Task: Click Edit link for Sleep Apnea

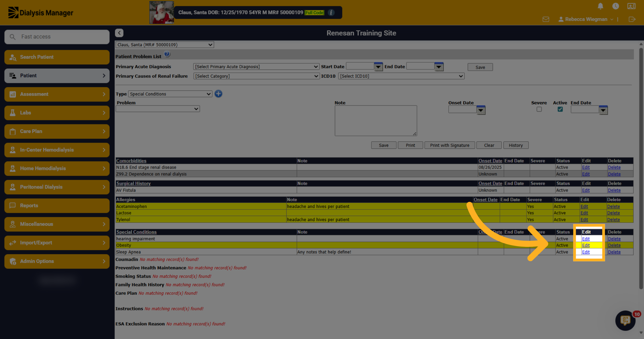Action: (x=586, y=252)
